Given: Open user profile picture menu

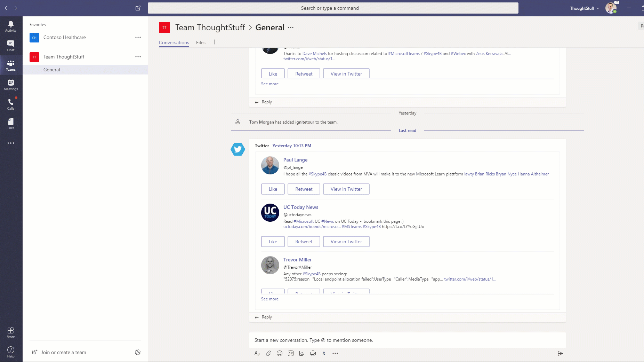Looking at the screenshot, I should (611, 8).
